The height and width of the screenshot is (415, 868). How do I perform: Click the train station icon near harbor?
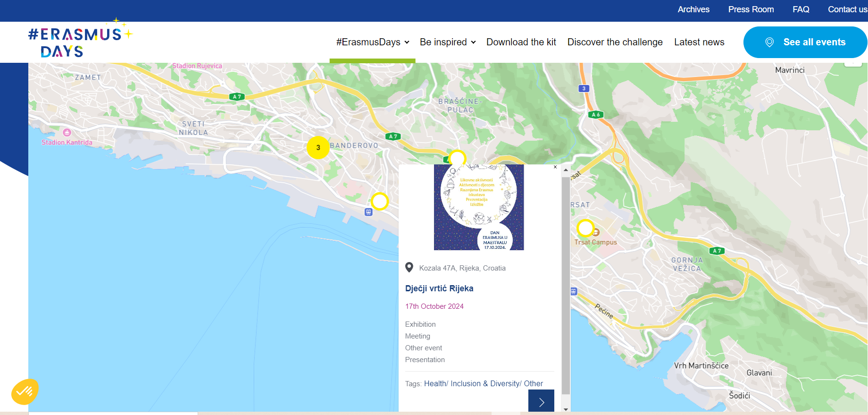tap(368, 212)
